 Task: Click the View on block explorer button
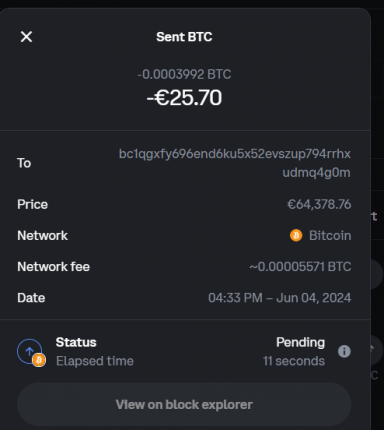pos(184,404)
